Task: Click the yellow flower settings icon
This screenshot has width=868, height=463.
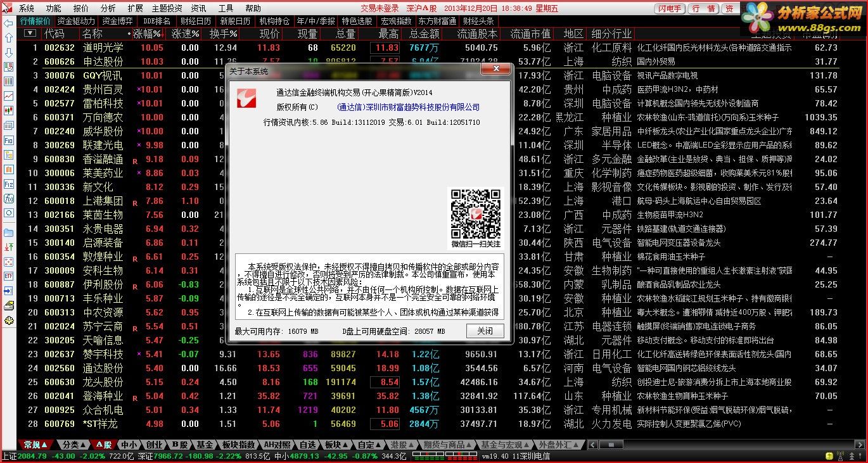Action: coord(8,320)
